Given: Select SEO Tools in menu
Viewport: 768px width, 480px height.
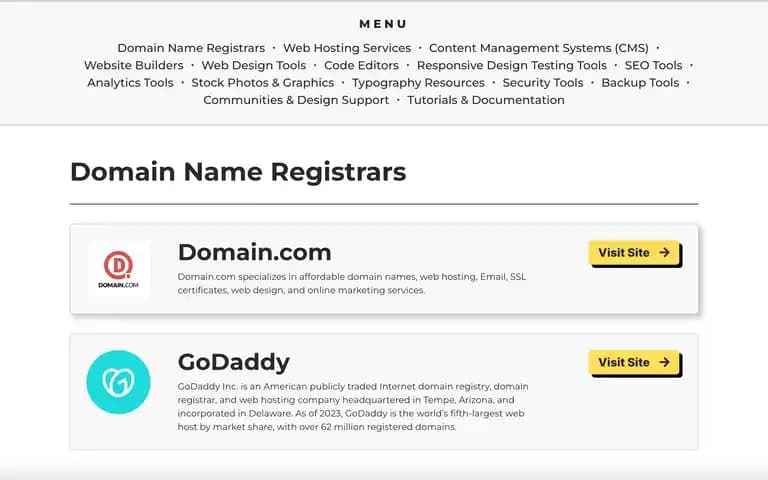Looking at the screenshot, I should pos(653,65).
